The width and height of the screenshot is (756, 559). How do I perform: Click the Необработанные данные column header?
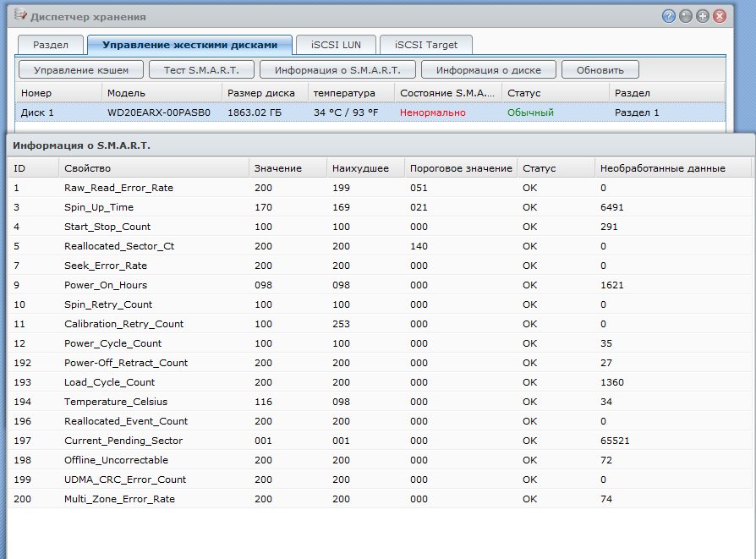tap(661, 168)
